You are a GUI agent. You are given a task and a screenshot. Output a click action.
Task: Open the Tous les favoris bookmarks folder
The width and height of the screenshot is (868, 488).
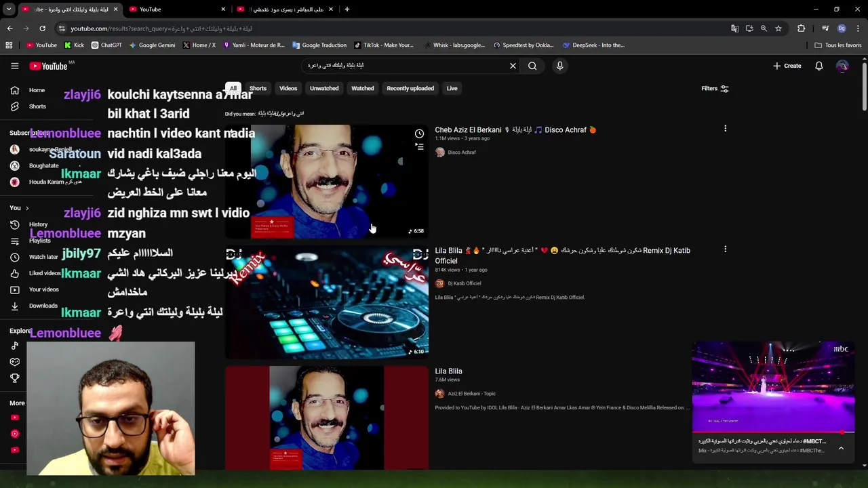pyautogui.click(x=837, y=45)
